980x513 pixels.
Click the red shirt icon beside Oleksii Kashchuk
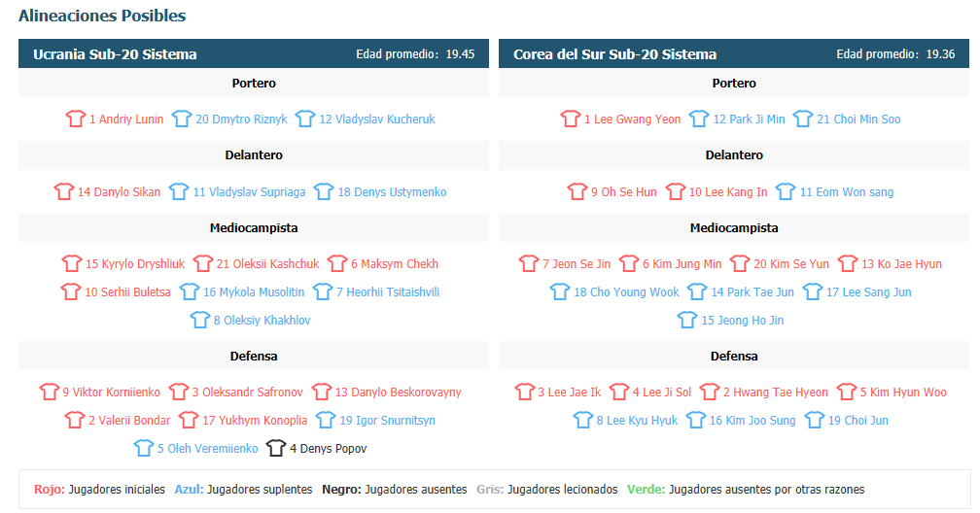point(202,263)
